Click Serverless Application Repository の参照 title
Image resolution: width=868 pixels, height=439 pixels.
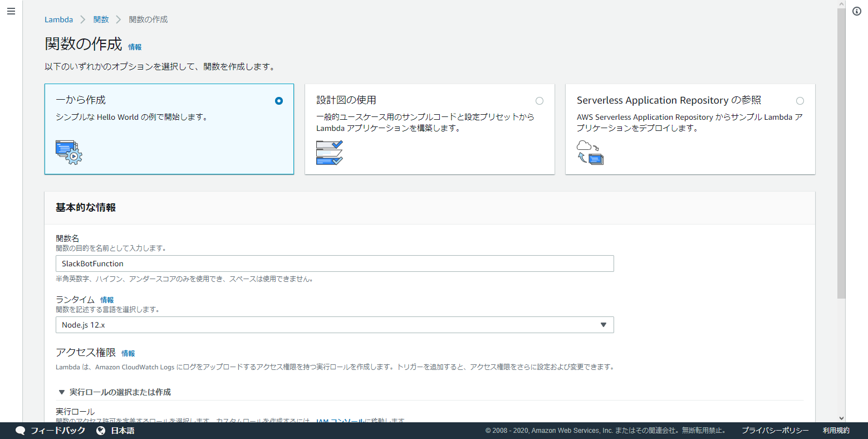(669, 100)
